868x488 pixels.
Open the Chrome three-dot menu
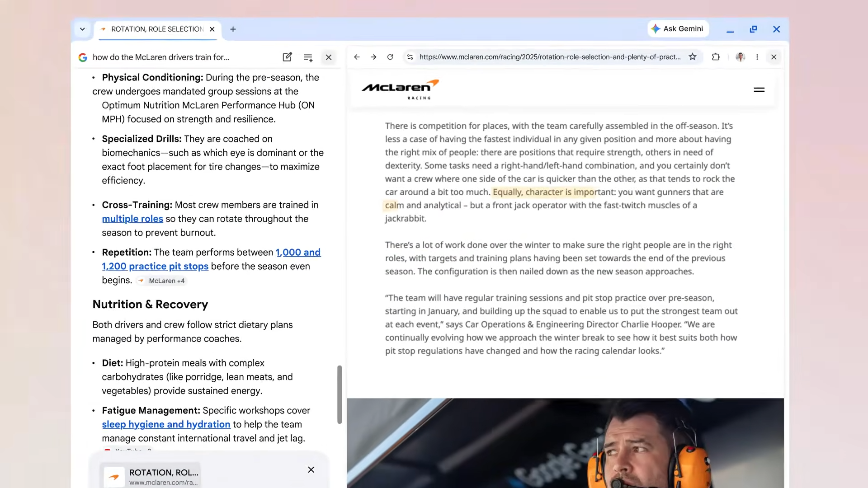coord(757,57)
